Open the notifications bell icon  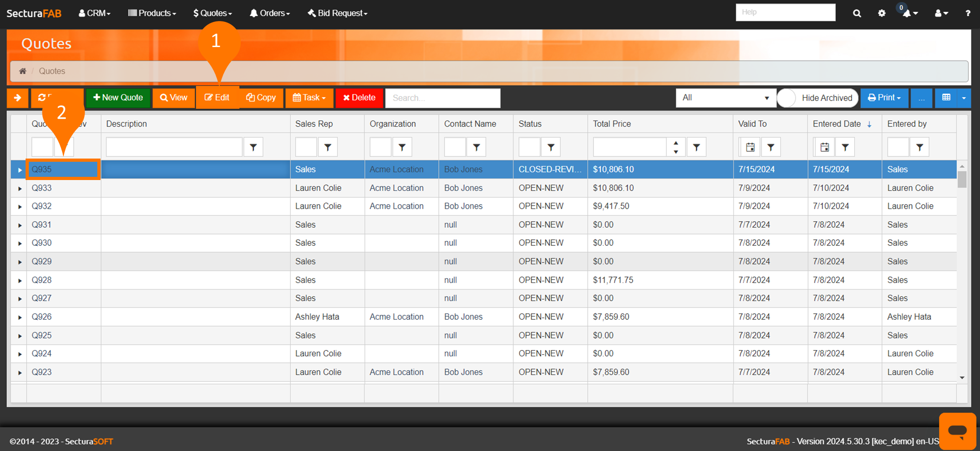[907, 13]
